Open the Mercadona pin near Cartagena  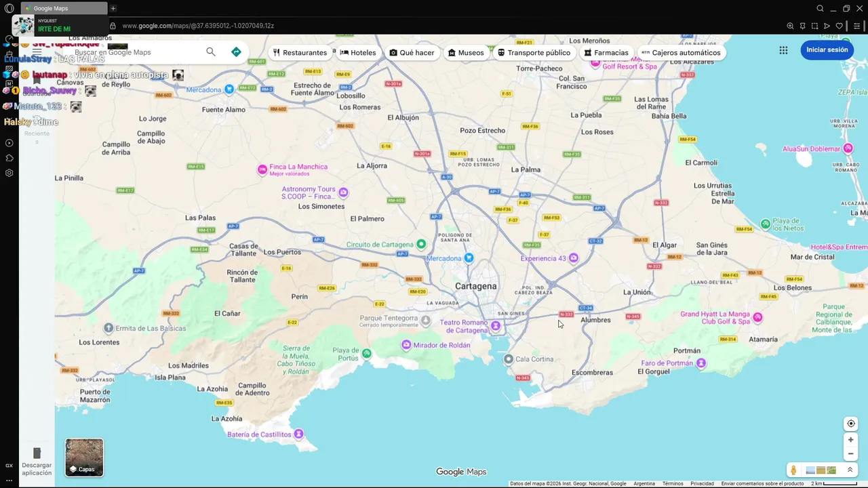(x=469, y=258)
